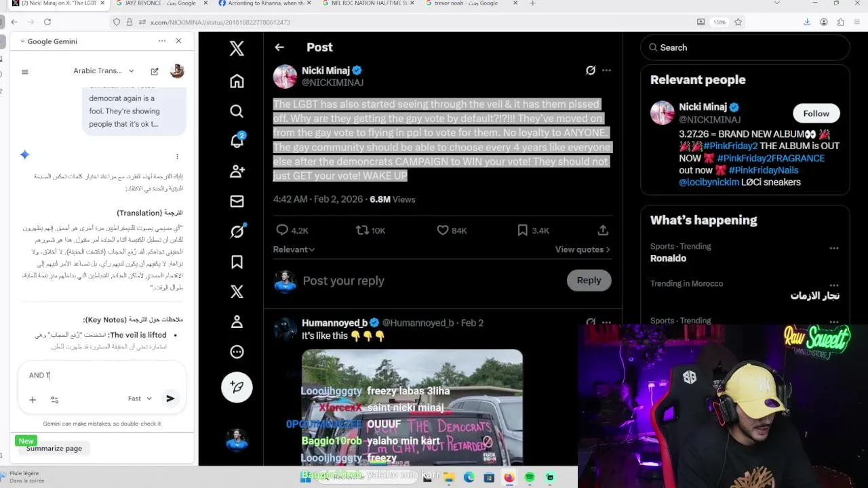The width and height of the screenshot is (868, 488).
Task: Follow Nicki Minaj in Relevant people
Action: [x=816, y=113]
